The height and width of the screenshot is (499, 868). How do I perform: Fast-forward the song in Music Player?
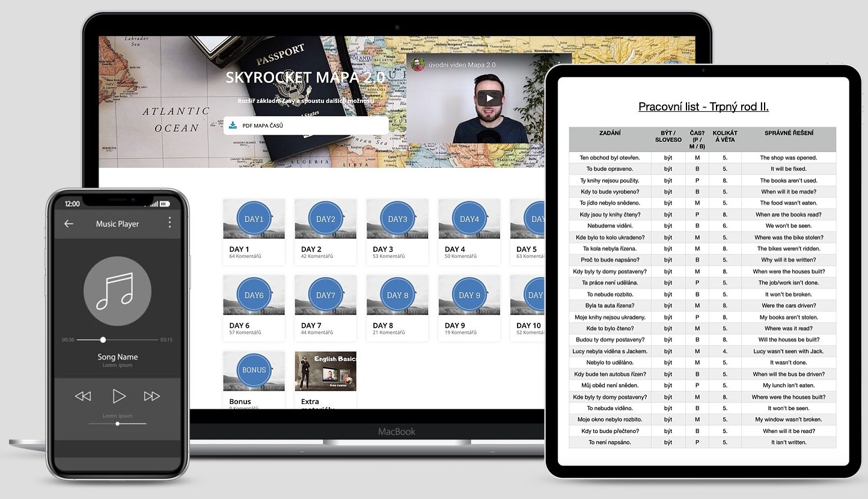point(151,396)
